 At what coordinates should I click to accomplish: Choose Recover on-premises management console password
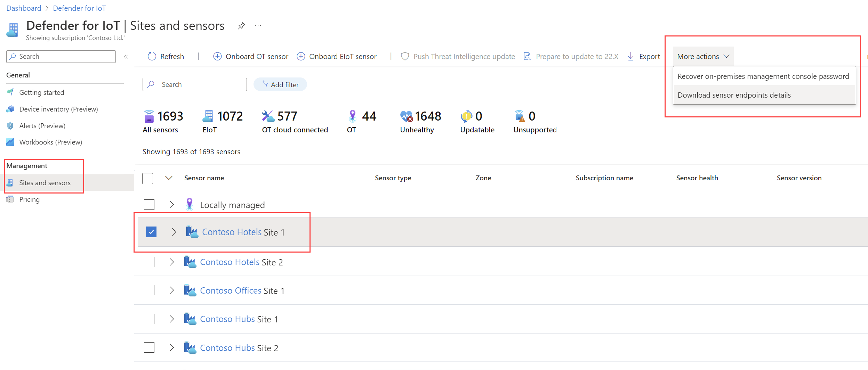(763, 76)
